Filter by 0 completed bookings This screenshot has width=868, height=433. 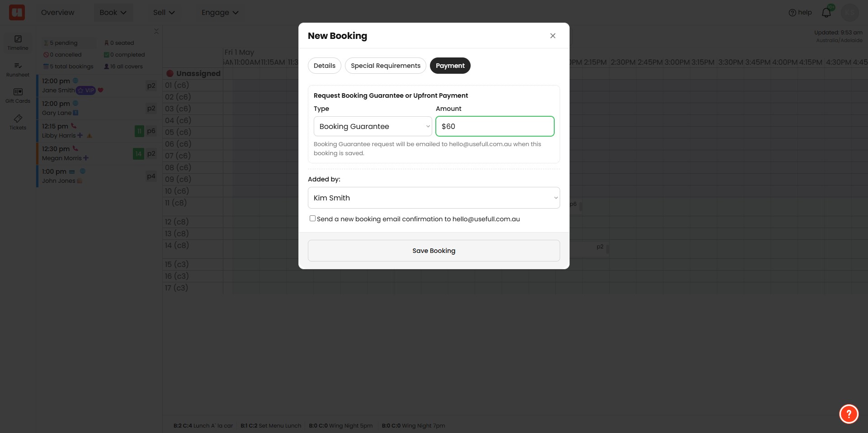coord(124,55)
